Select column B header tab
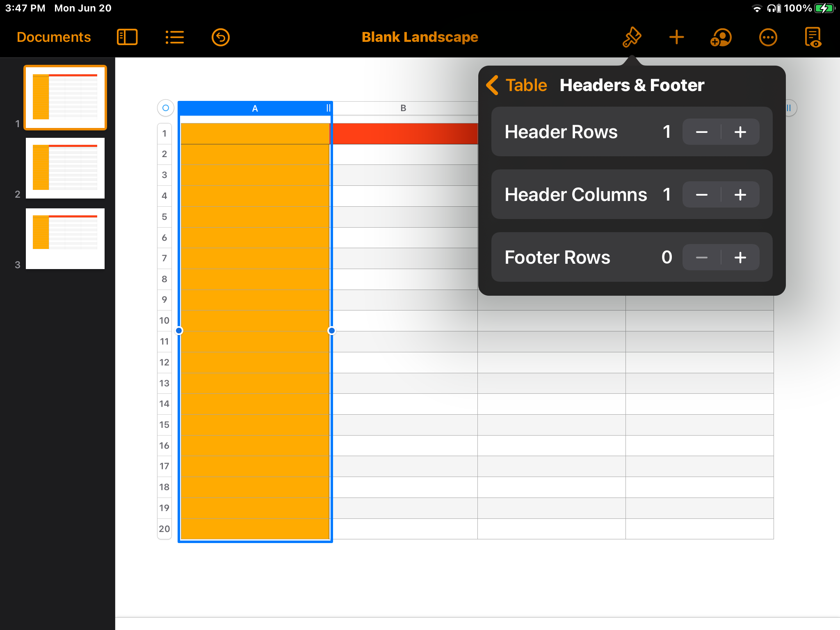Viewport: 840px width, 630px height. 403,108
